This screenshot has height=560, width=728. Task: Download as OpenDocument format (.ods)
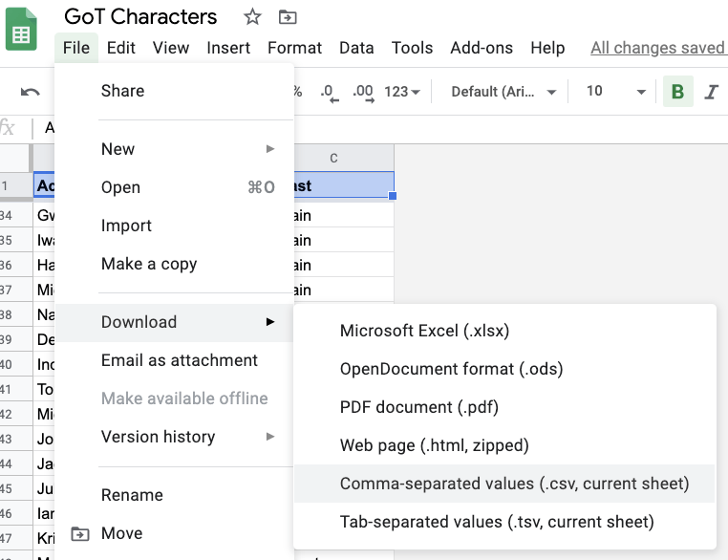pos(504,369)
